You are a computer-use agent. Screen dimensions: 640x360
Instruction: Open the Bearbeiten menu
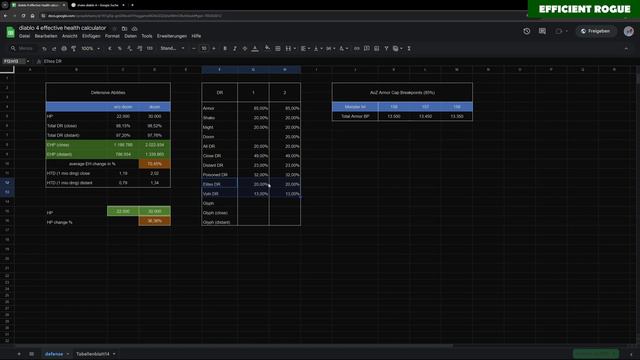46,36
